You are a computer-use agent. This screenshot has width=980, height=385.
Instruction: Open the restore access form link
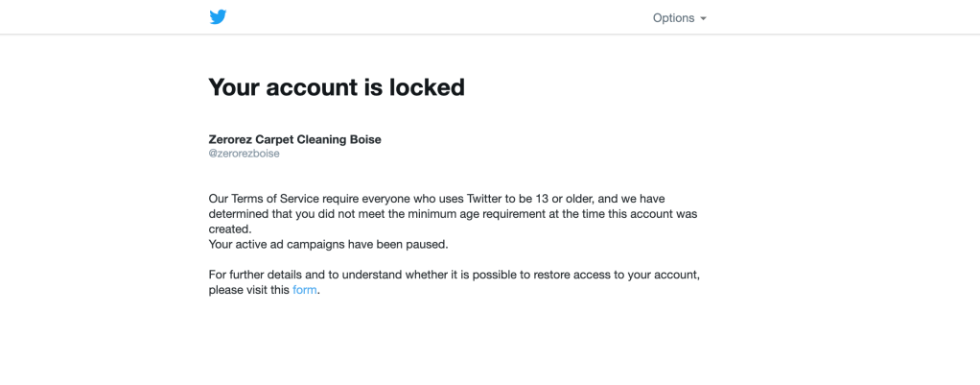coord(304,290)
